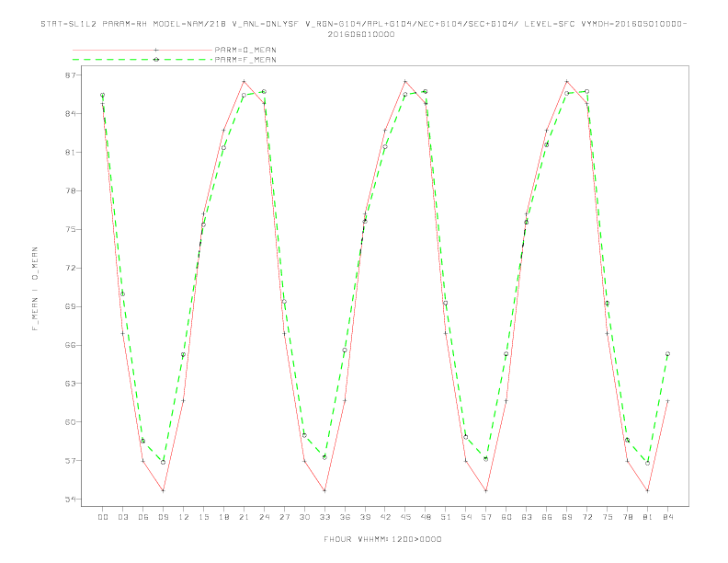Image resolution: width=728 pixels, height=563 pixels.
Task: Click the x-axis tick label 51
Action: pyautogui.click(x=446, y=517)
